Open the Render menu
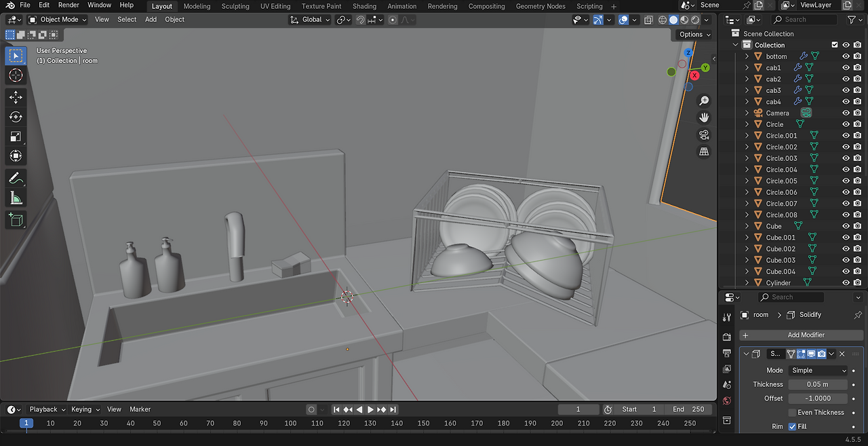The image size is (868, 446). pyautogui.click(x=68, y=5)
